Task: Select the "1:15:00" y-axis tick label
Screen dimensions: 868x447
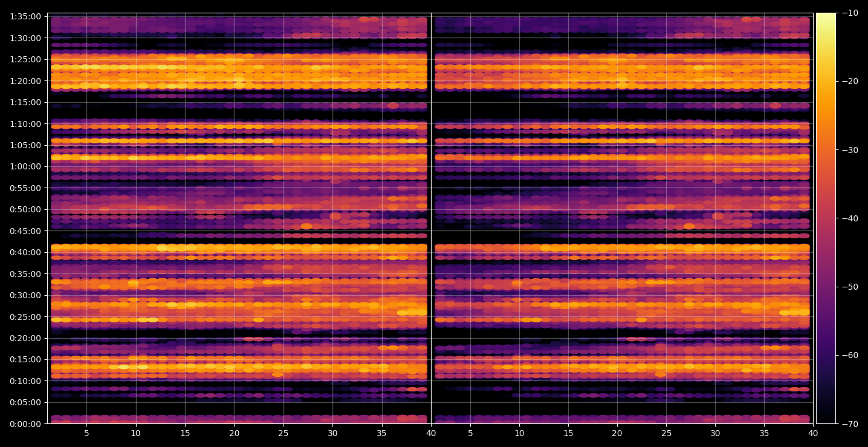Action: tap(26, 102)
